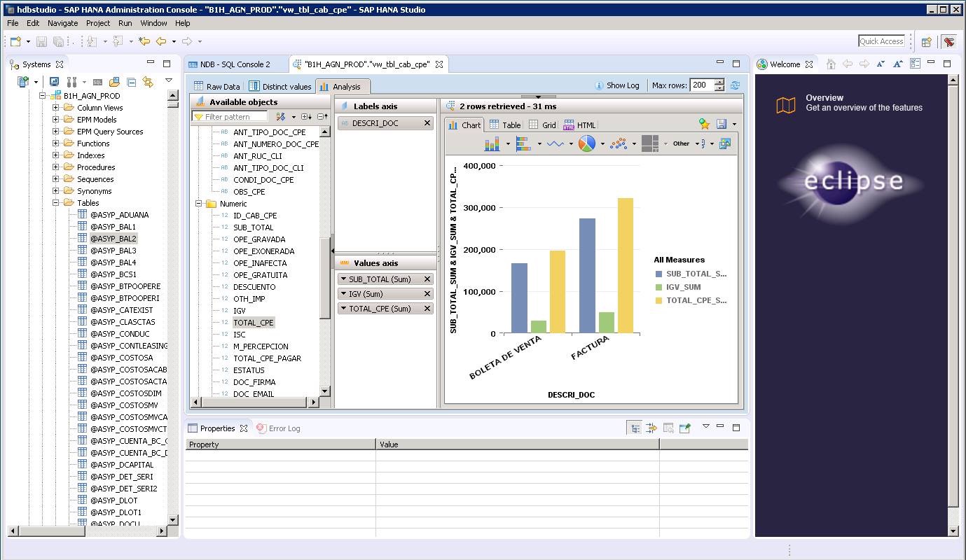This screenshot has width=966, height=560.
Task: Switch to the Table view tab
Action: 505,125
